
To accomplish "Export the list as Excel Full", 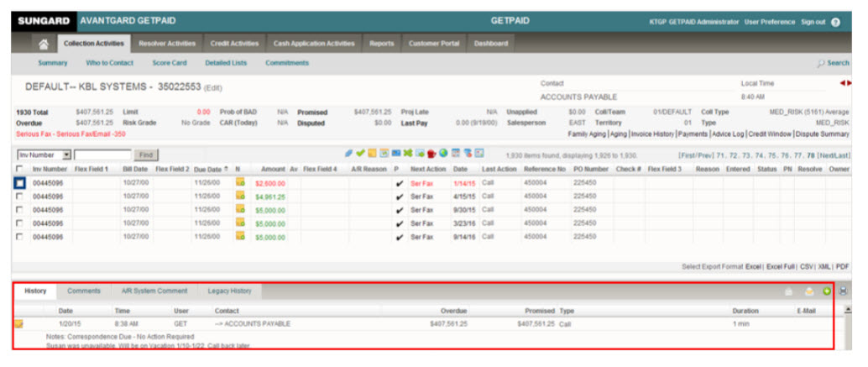I will (x=781, y=267).
